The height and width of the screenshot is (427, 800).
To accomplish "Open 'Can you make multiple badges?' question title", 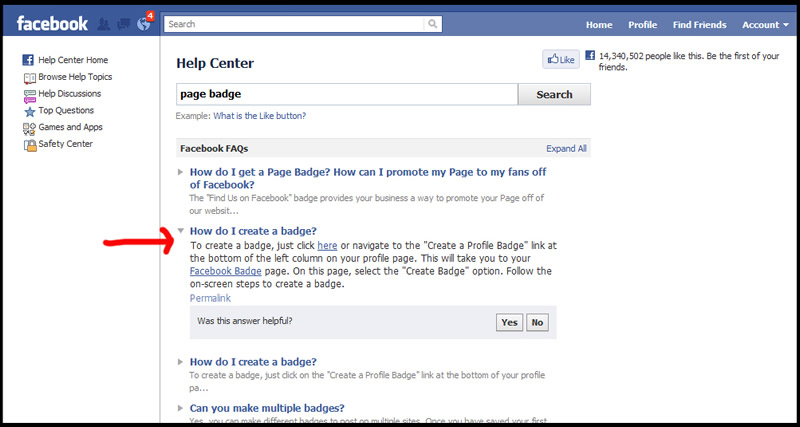I will pos(267,409).
